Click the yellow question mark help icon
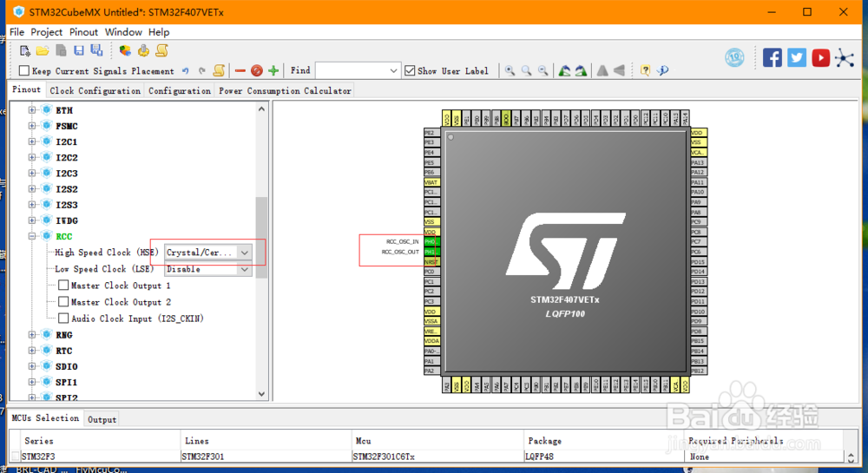 645,70
